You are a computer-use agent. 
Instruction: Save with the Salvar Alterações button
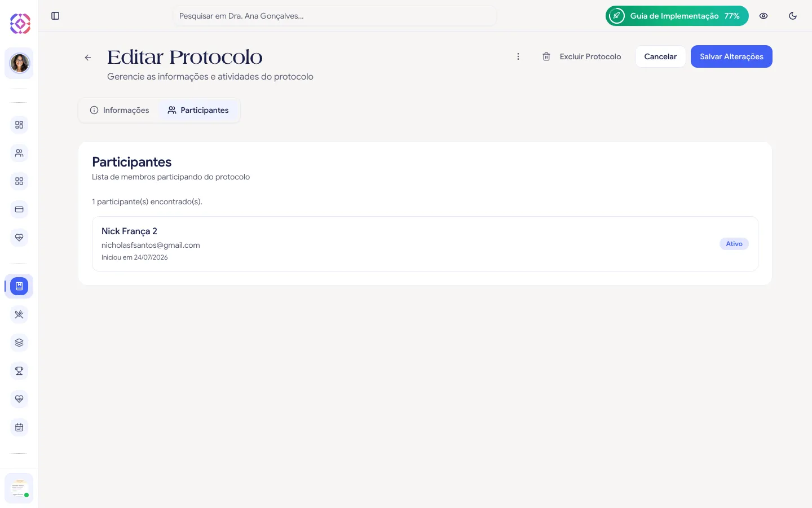tap(731, 56)
